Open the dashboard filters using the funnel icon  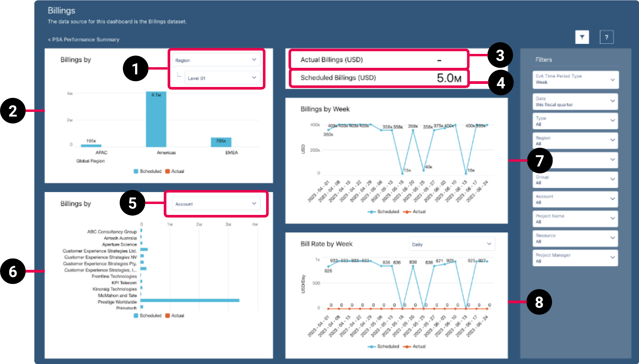click(582, 37)
